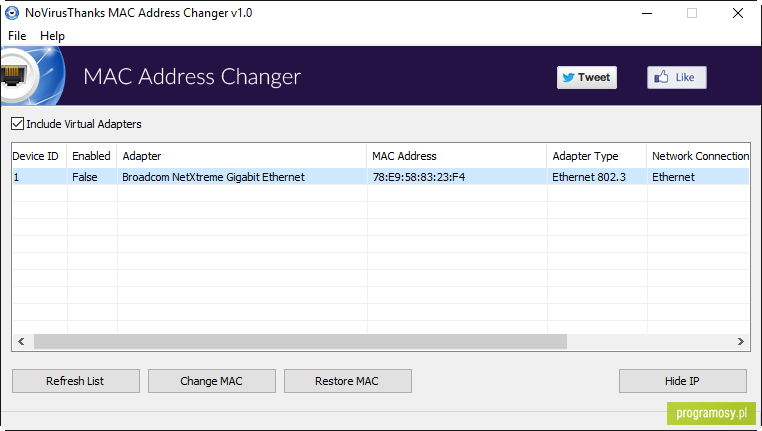
Task: Select Broadcom NetXtreme Gigabit Ethernet row
Action: [x=381, y=177]
